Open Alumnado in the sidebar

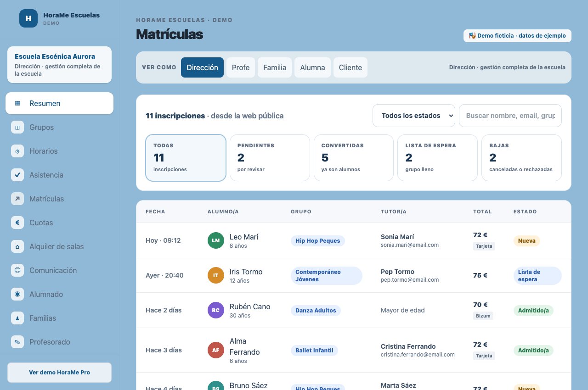coord(59,294)
